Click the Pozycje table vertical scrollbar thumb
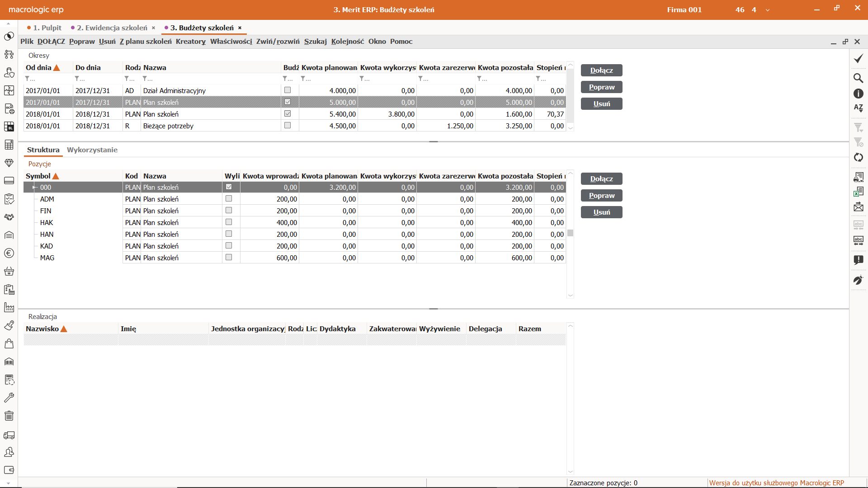868x488 pixels. pos(571,233)
